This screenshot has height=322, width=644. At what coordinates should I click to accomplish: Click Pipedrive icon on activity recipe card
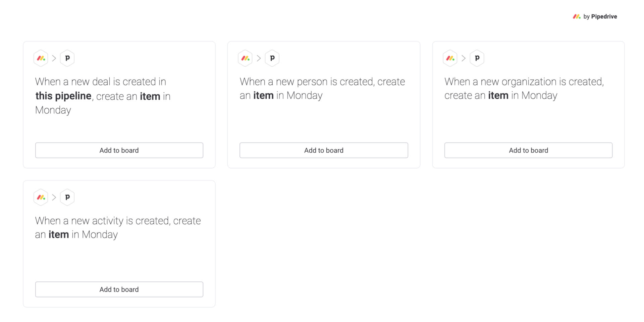point(67,197)
